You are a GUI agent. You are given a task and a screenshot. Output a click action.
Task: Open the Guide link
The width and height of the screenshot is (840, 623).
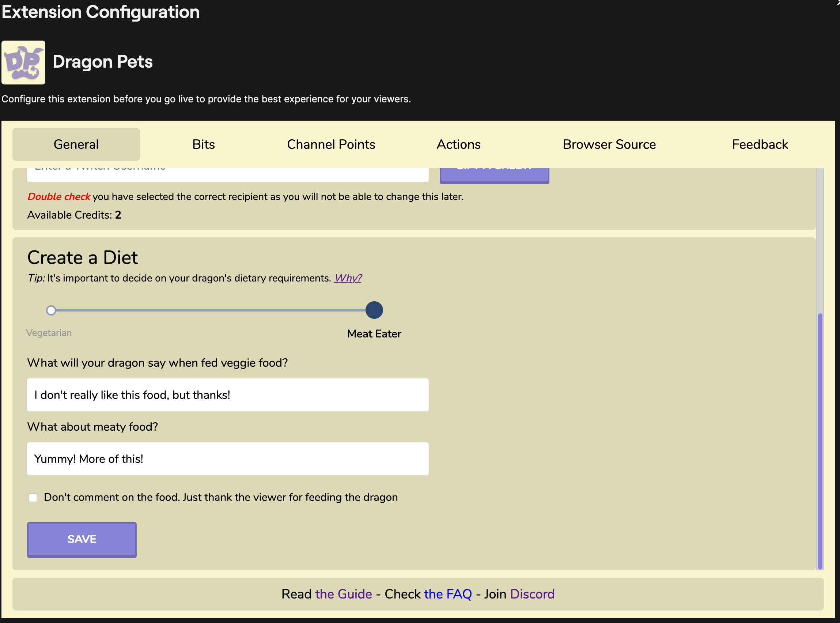[343, 594]
